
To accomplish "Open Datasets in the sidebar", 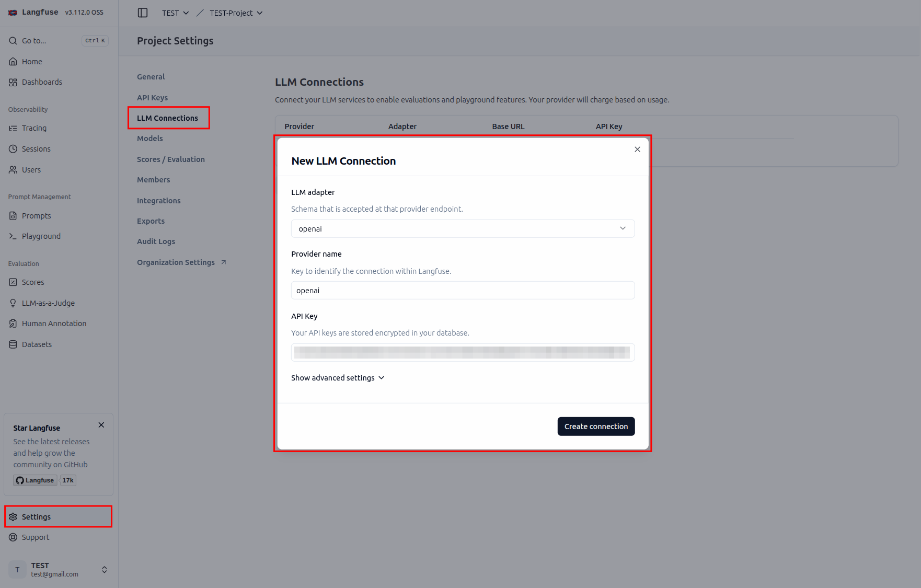I will 37,344.
